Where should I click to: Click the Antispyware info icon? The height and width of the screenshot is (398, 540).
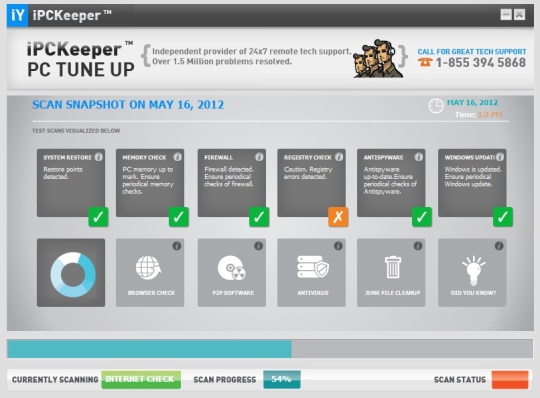418,157
